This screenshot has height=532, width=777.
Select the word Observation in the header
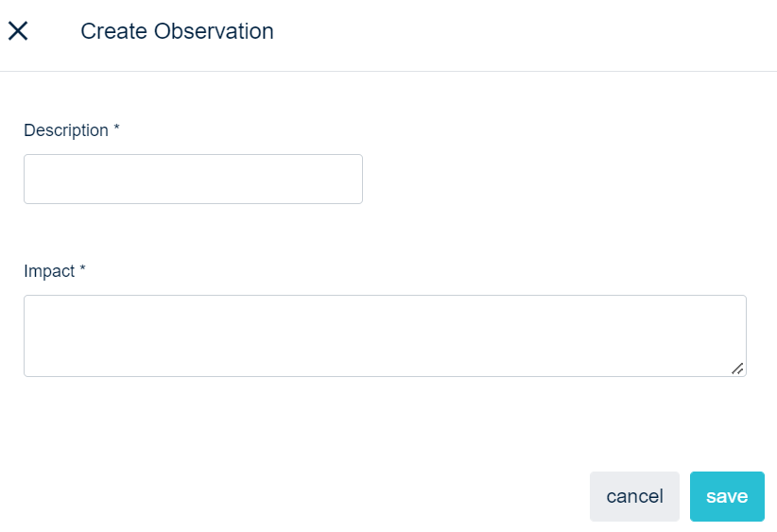coord(214,31)
